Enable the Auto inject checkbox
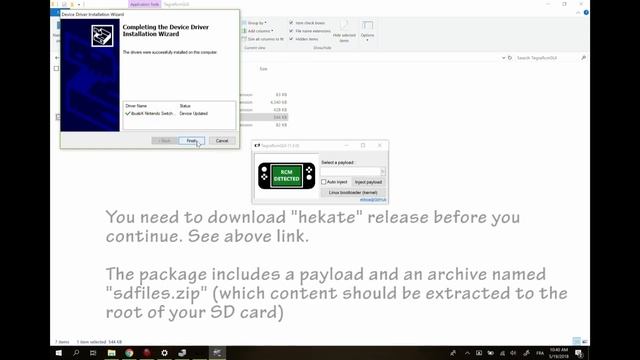The height and width of the screenshot is (360, 640). click(x=324, y=182)
